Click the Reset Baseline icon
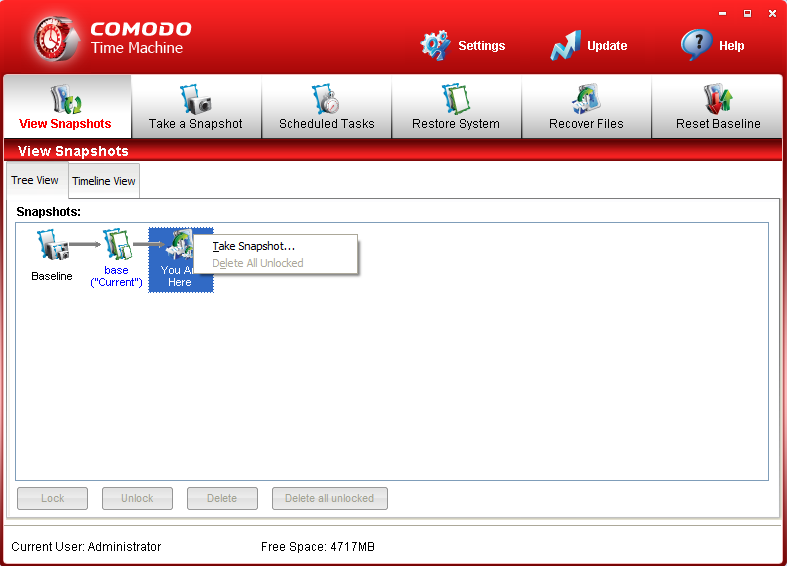787x566 pixels. click(x=717, y=100)
